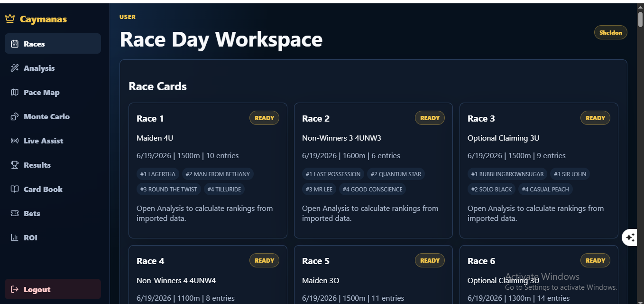Click the Race Cards heading
This screenshot has width=644, height=304.
pyautogui.click(x=157, y=86)
